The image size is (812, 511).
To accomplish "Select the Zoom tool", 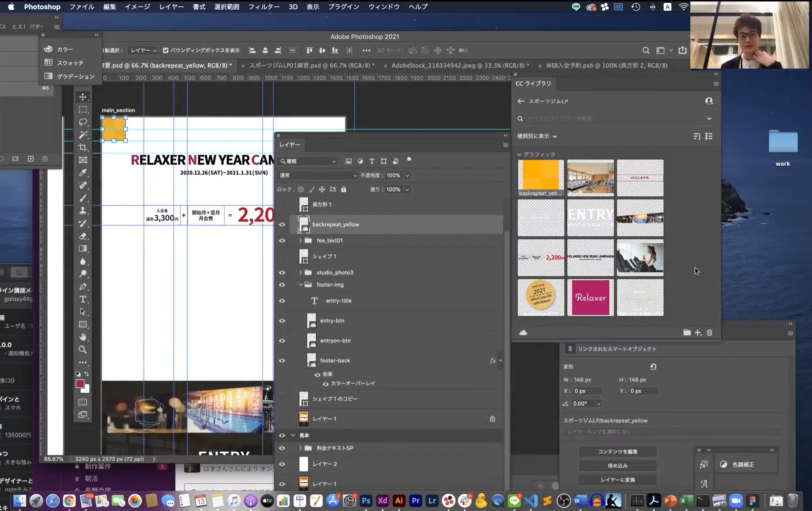I will [83, 350].
